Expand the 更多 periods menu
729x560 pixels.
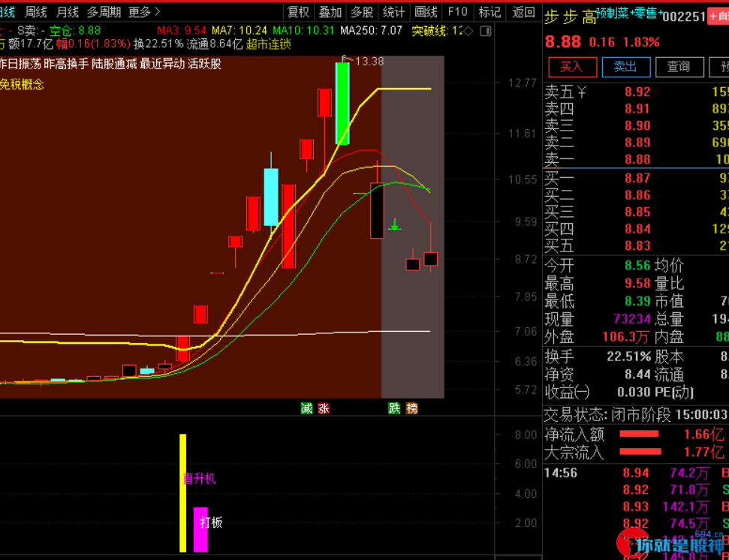144,12
